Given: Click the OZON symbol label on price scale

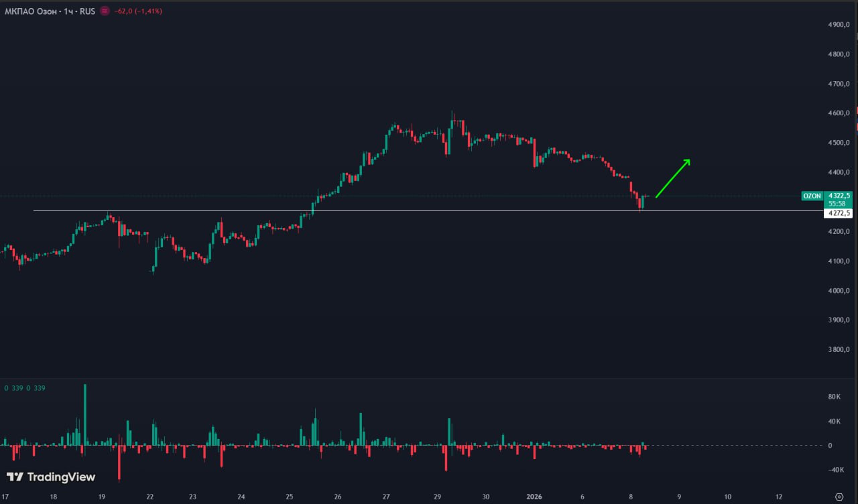Looking at the screenshot, I should (812, 196).
